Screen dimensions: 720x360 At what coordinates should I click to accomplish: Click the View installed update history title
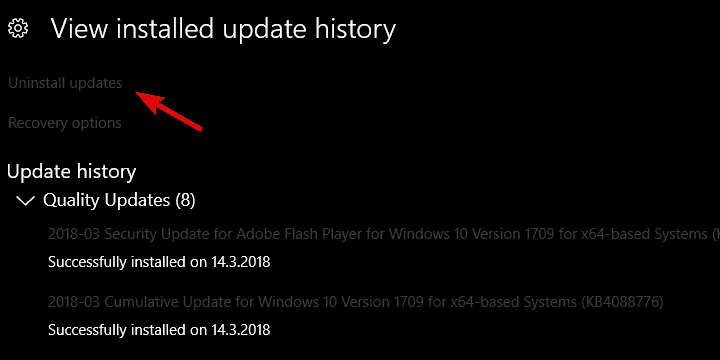tap(223, 28)
